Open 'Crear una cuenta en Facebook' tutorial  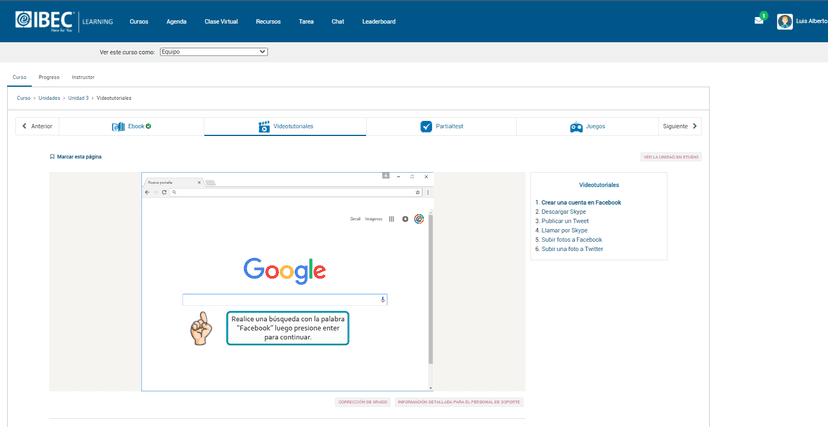(581, 202)
